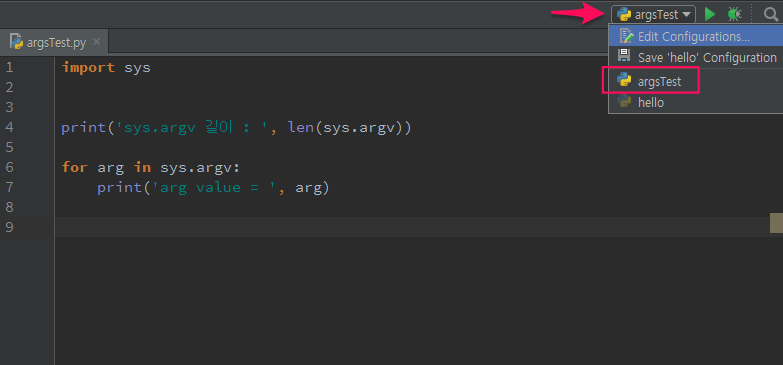Open Search Everywhere magnifier icon
Viewport: 783px width, 365px height.
tap(771, 14)
